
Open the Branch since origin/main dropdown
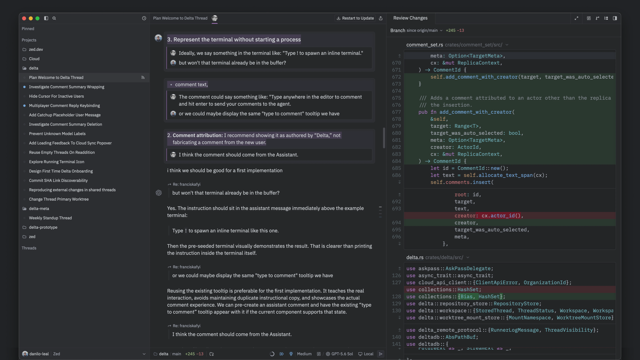(416, 31)
